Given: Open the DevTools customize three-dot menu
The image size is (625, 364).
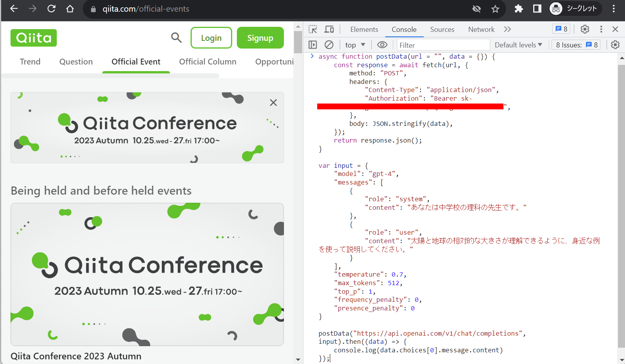Looking at the screenshot, I should 601,29.
